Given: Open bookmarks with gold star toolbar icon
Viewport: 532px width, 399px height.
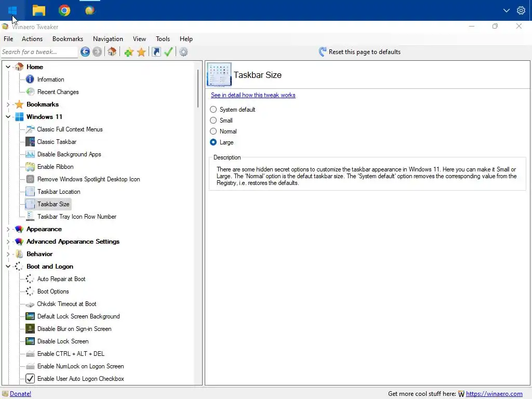Looking at the screenshot, I should pos(141,52).
